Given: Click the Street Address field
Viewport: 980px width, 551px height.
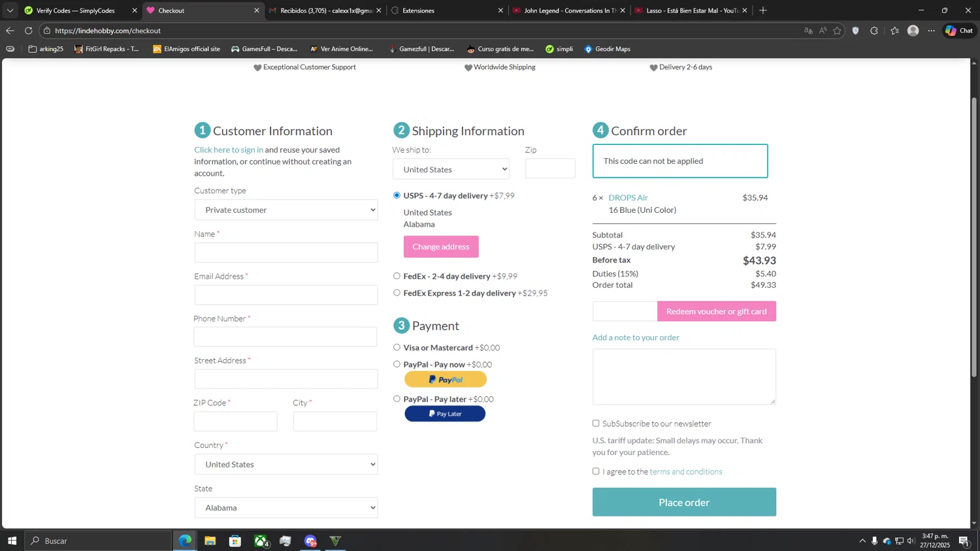Looking at the screenshot, I should click(x=286, y=379).
